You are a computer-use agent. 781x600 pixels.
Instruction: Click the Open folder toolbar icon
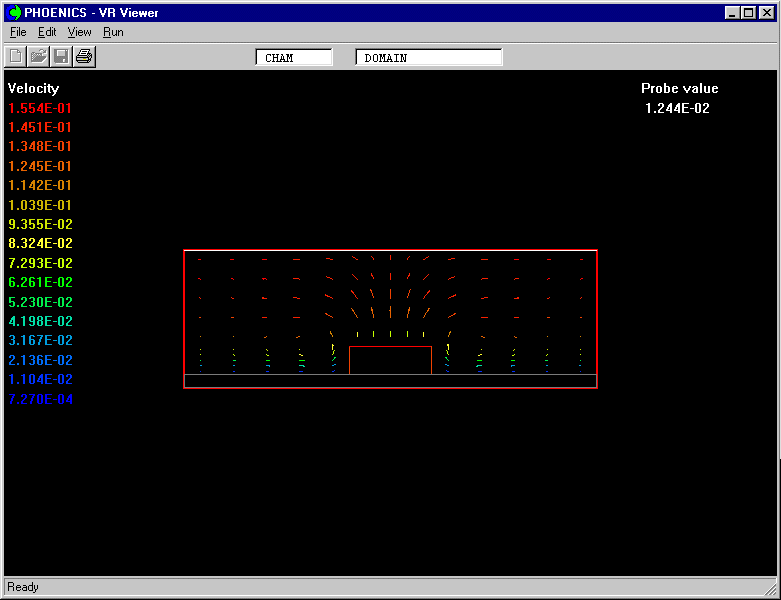coord(38,57)
